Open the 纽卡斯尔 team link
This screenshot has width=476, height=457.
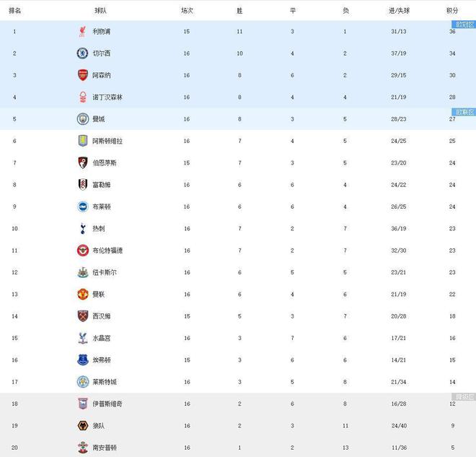(105, 272)
